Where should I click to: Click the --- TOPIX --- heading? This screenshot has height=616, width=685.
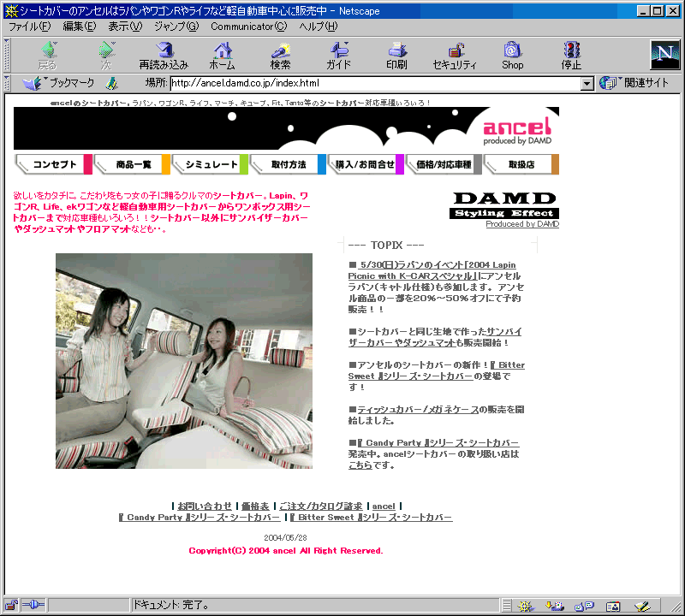(x=386, y=246)
